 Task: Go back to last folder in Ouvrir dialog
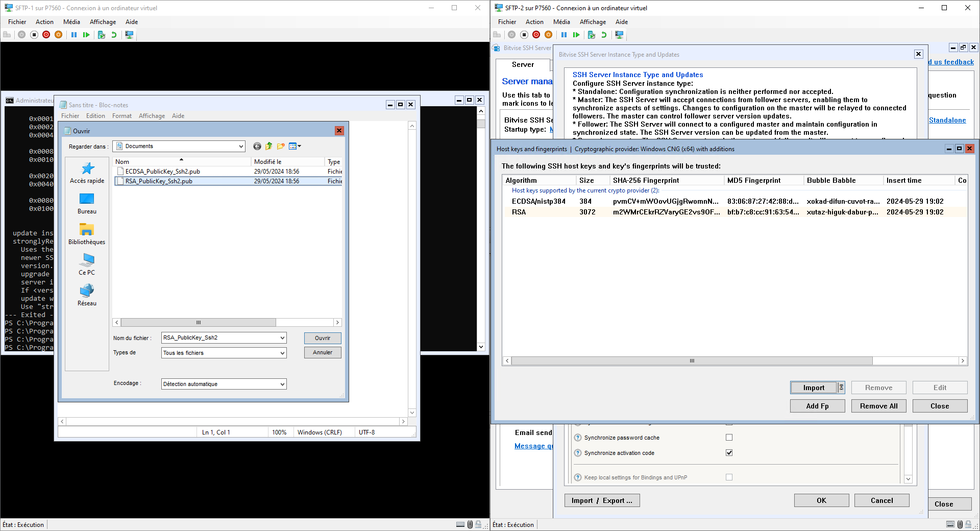tap(257, 147)
